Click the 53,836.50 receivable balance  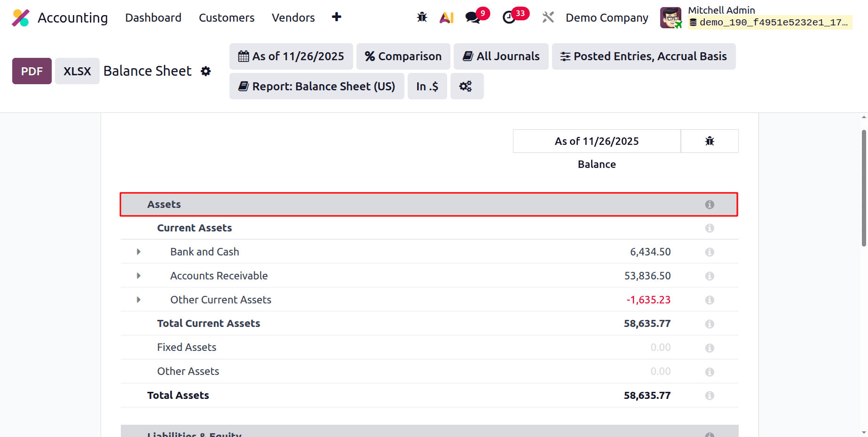[x=647, y=276]
